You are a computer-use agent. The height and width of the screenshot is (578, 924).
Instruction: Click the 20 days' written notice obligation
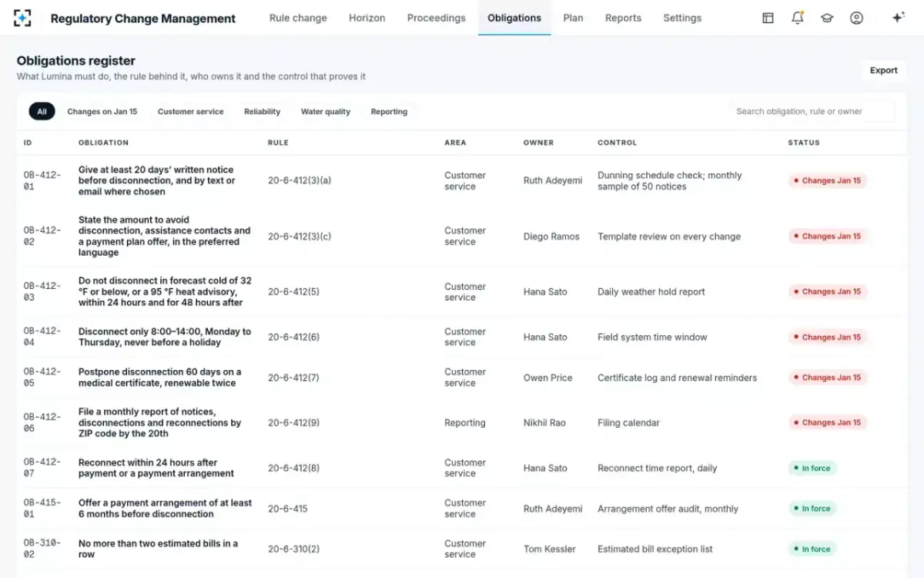pyautogui.click(x=157, y=181)
